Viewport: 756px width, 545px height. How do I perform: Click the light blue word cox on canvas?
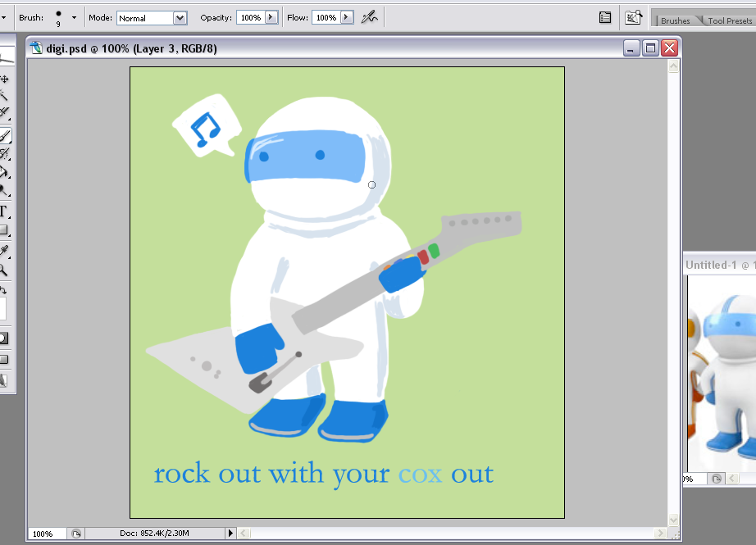tap(420, 475)
